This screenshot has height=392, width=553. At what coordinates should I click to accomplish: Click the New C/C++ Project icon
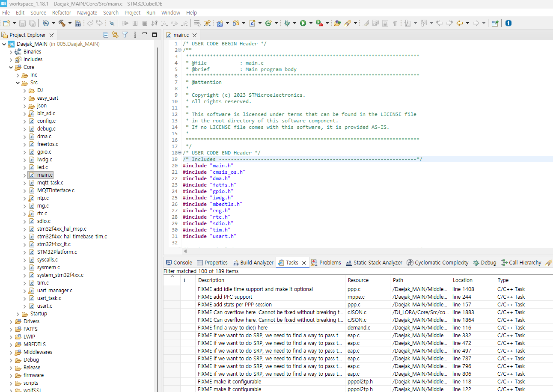click(x=220, y=23)
